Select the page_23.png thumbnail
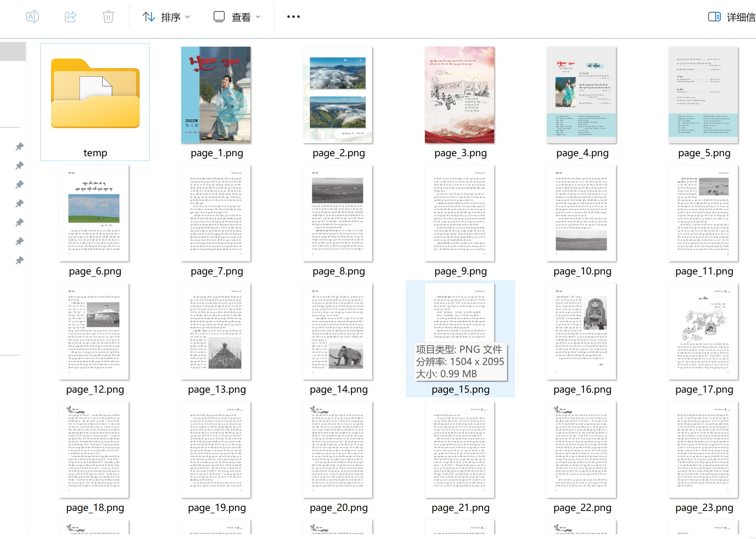Screen dimensions: 756x539 tap(703, 450)
